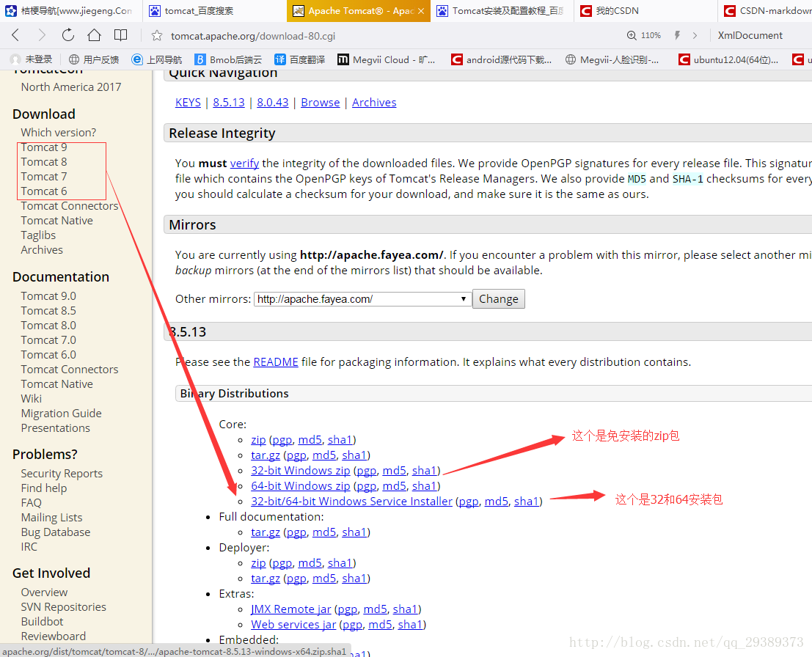Open the 上网导航 bookmark
This screenshot has height=657, width=812.
157,59
